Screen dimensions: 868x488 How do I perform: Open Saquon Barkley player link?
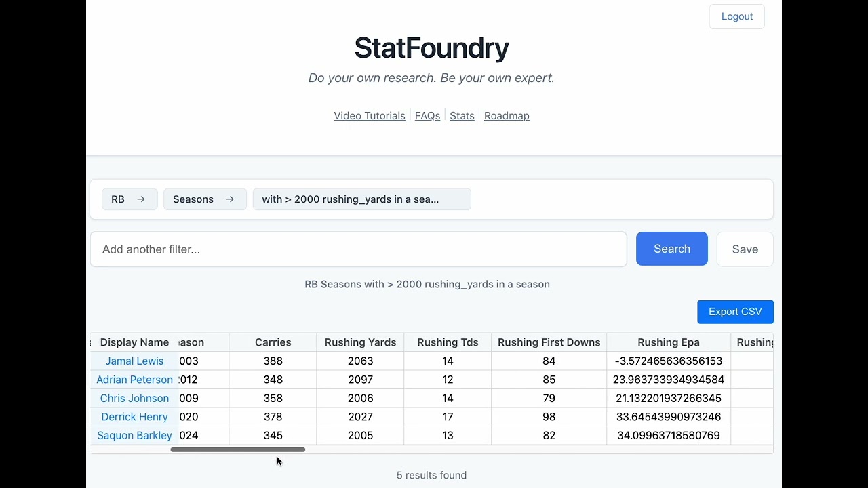134,436
